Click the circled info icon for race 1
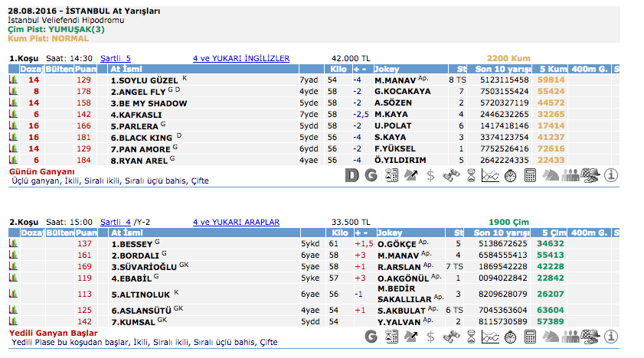The height and width of the screenshot is (358, 644). click(x=611, y=175)
